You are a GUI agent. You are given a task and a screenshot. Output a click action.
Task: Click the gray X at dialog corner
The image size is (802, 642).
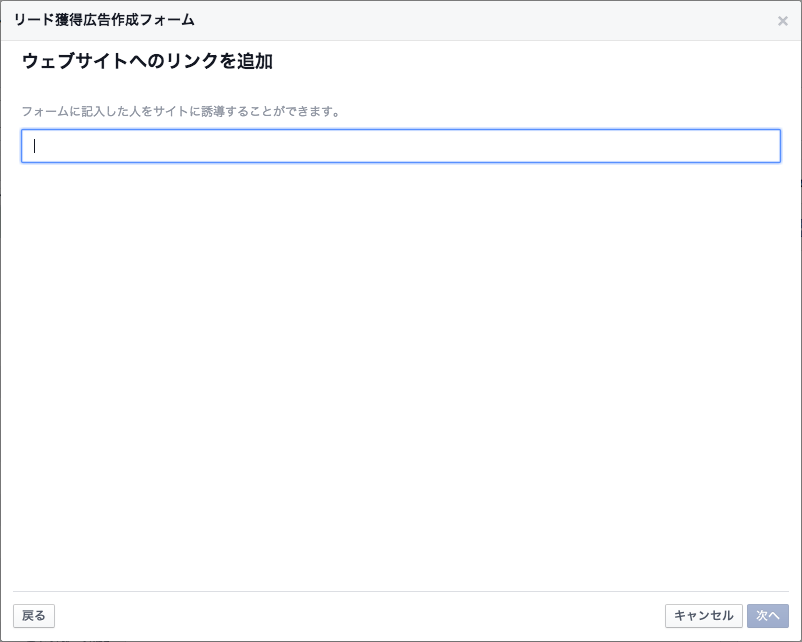pyautogui.click(x=782, y=21)
